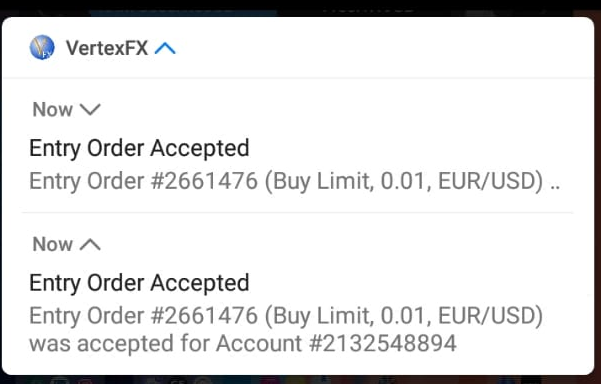Viewport: 601px width, 384px height.
Task: Dismiss by tapping the dark strip below the card
Action: pyautogui.click(x=300, y=380)
